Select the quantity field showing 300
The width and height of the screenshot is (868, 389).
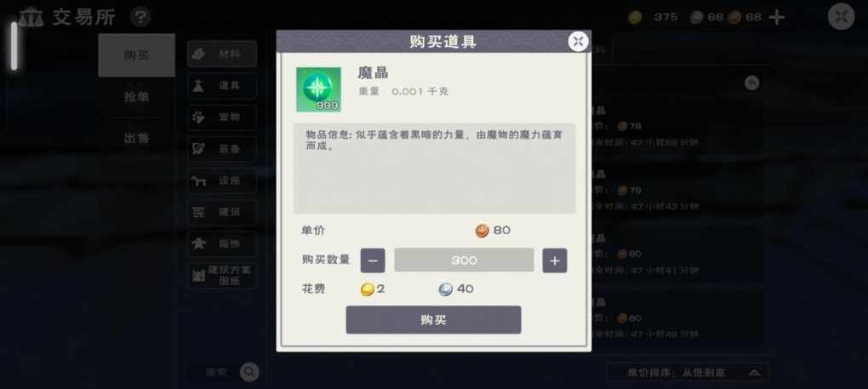pos(464,260)
